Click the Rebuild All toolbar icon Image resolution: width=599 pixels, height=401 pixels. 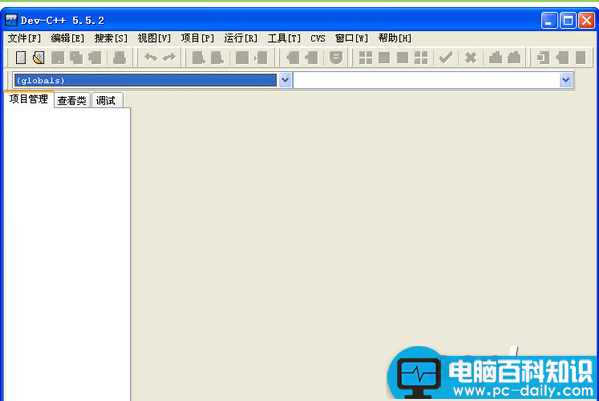(x=421, y=58)
